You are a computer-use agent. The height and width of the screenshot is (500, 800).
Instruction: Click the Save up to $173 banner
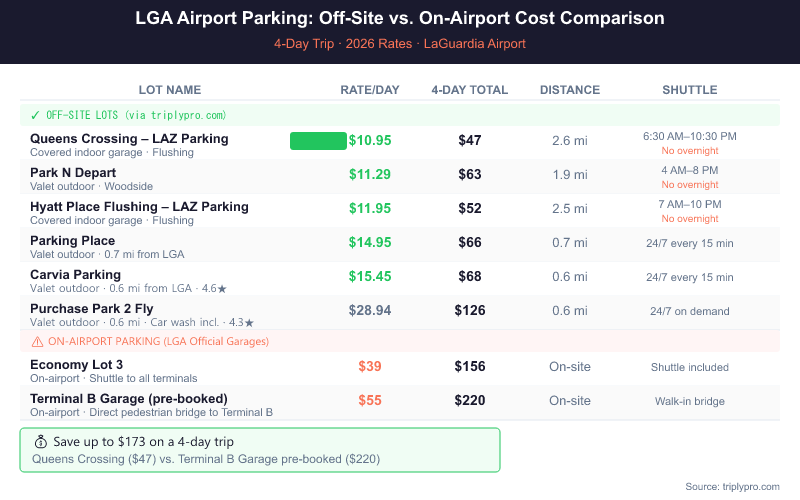tap(260, 450)
